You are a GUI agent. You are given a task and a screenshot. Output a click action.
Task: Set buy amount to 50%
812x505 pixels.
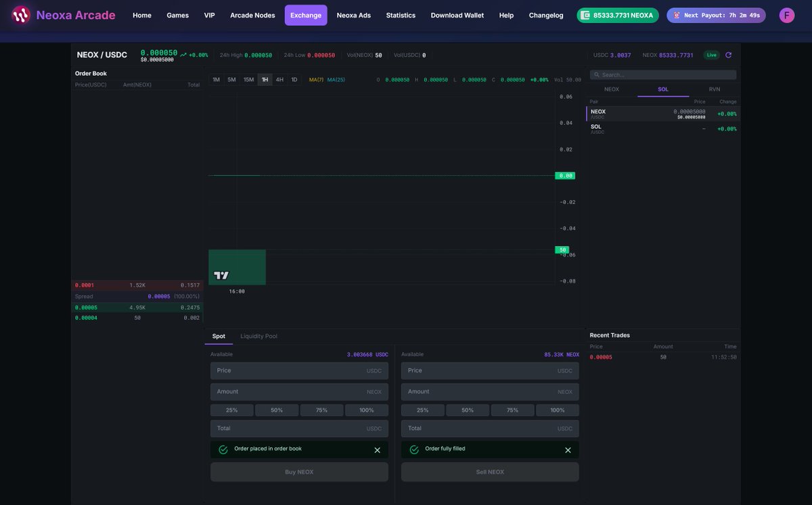tap(277, 410)
